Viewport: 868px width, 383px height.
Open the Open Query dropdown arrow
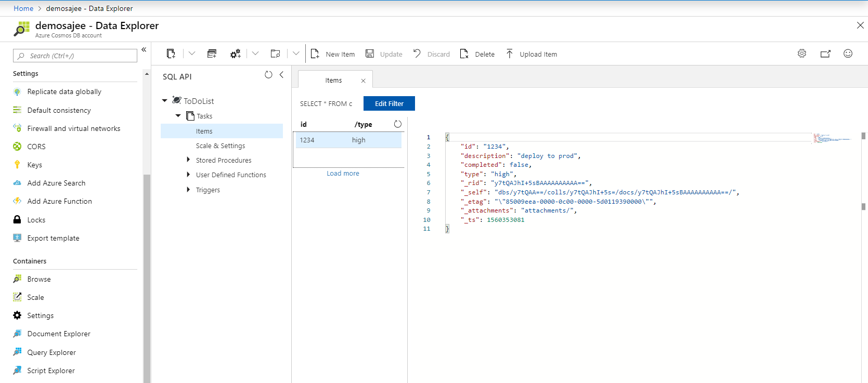(x=296, y=54)
